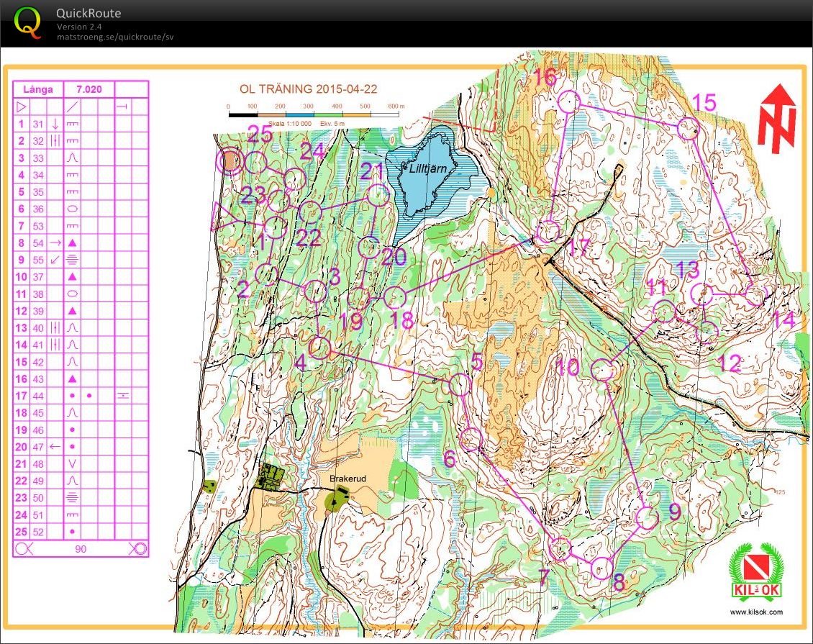Click the start triangle symbol in the control table

tap(22, 107)
